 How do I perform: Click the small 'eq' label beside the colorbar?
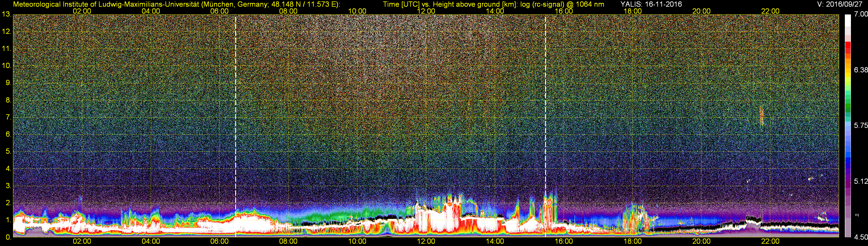tap(857, 215)
